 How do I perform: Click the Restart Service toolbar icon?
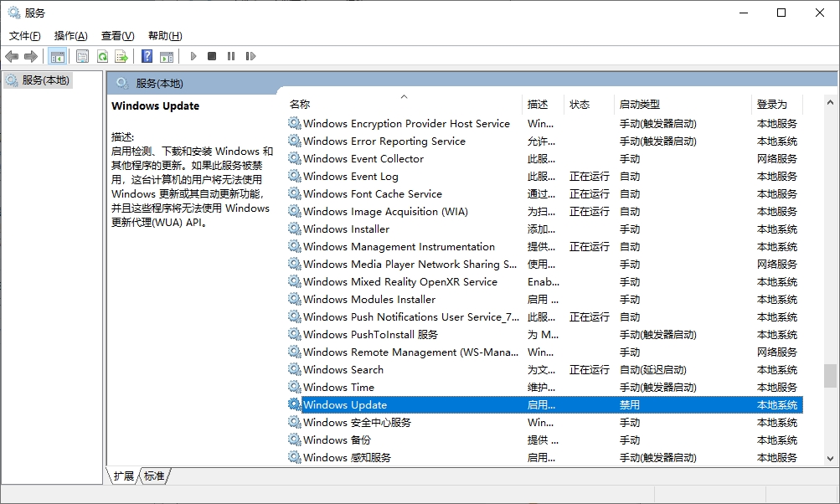(x=250, y=56)
